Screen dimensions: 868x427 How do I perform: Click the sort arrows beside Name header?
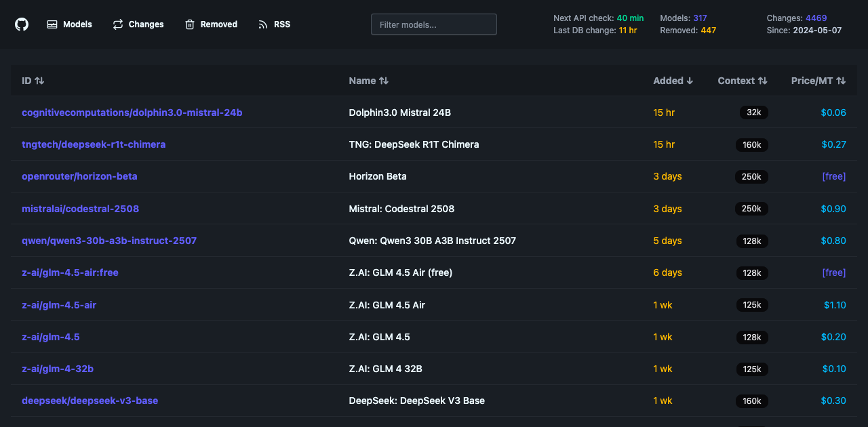pyautogui.click(x=384, y=80)
